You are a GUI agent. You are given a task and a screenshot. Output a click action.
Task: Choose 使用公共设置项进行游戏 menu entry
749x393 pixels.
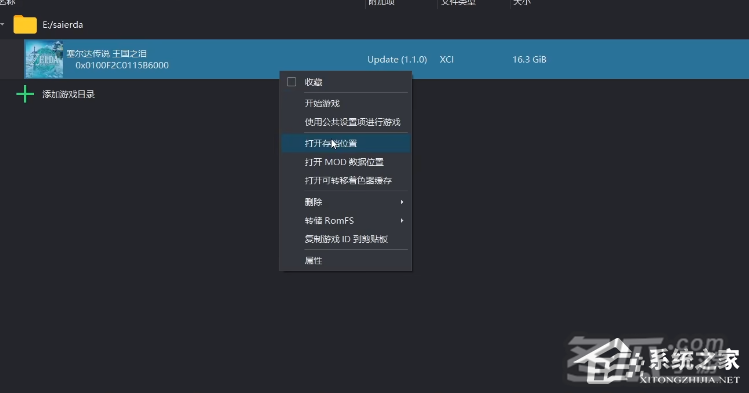[x=345, y=122]
